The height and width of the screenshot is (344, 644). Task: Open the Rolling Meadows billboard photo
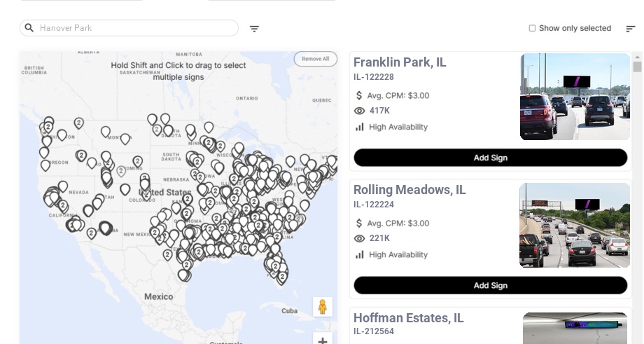575,225
